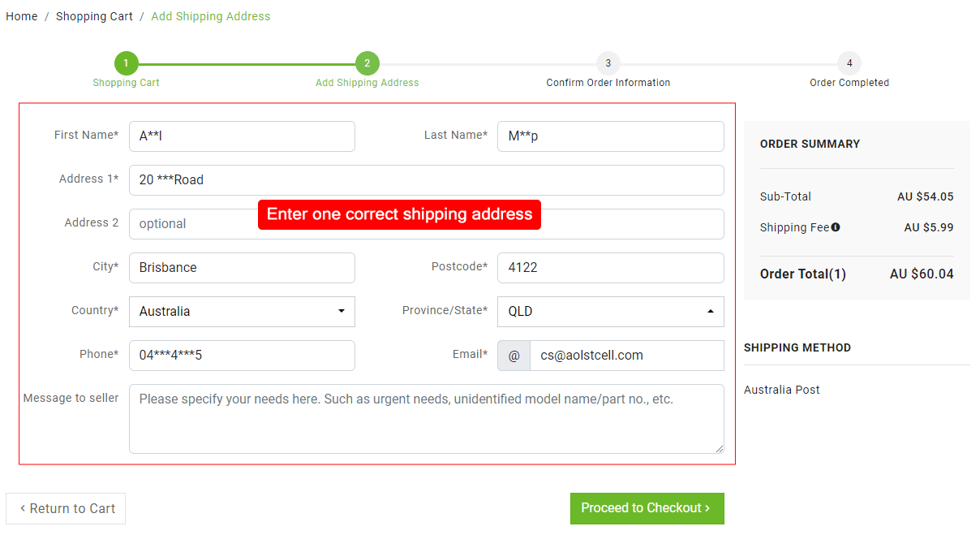Select the Address 1 input
Viewport: 980px width, 535px height.
pyautogui.click(x=426, y=180)
